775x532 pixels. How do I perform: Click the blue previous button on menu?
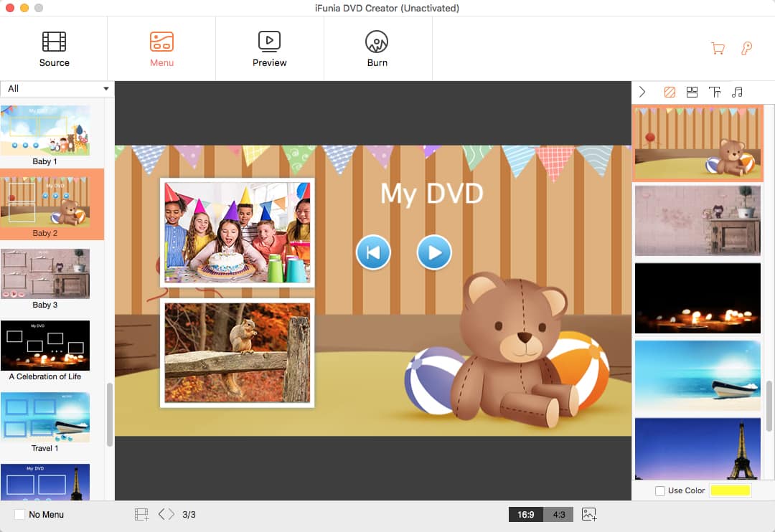tap(373, 252)
